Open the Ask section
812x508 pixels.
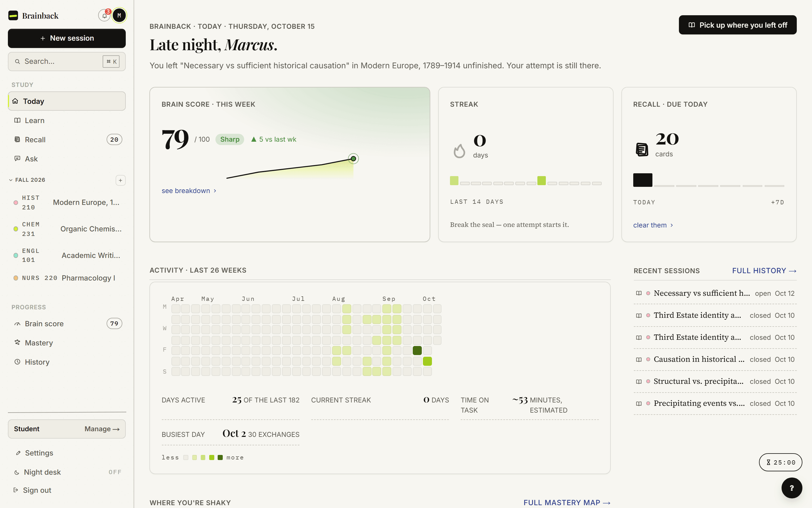(x=67, y=159)
